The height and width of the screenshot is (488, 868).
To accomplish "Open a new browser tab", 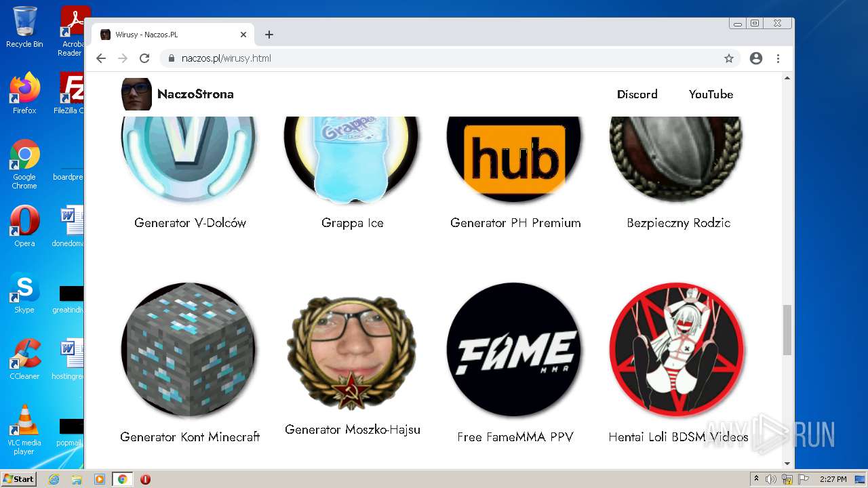I will pyautogui.click(x=269, y=35).
